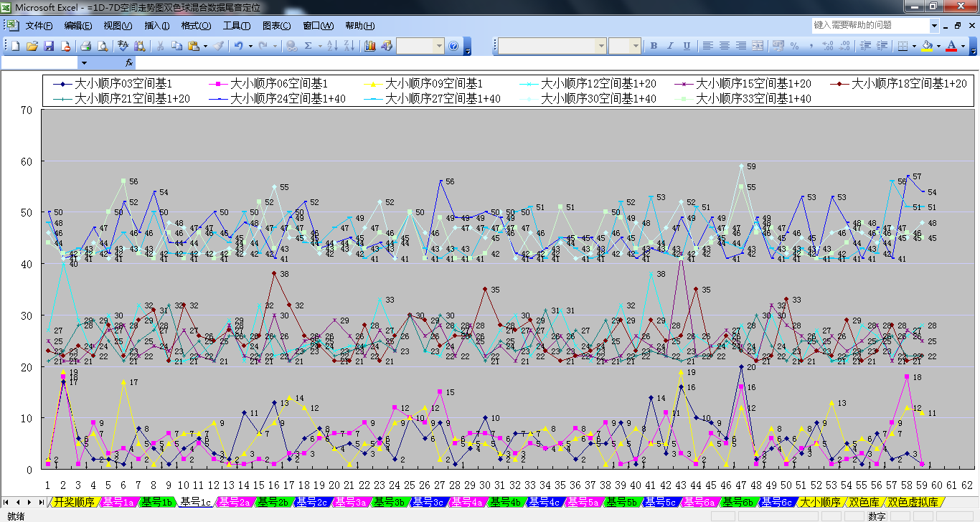This screenshot has width=980, height=522.
Task: Open Excel Help question mark icon
Action: tap(453, 46)
